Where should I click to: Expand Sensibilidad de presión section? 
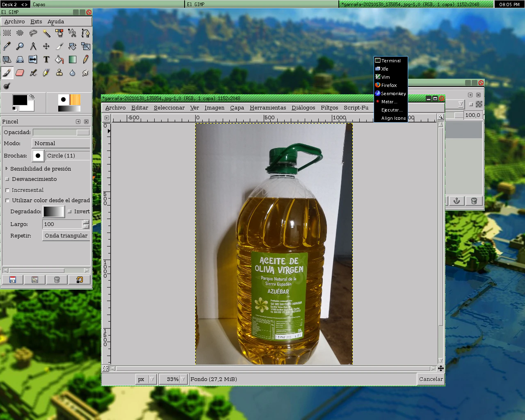pos(7,169)
